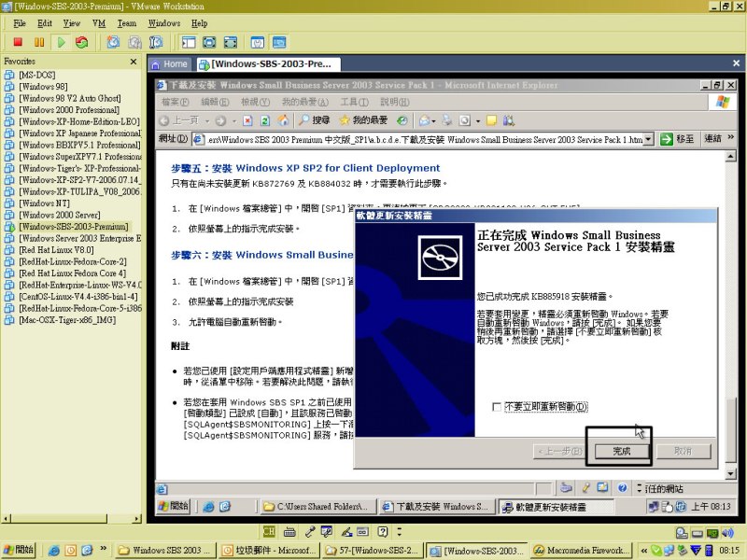Click the host 開始 Start button
The width and height of the screenshot is (747, 560).
tap(18, 550)
